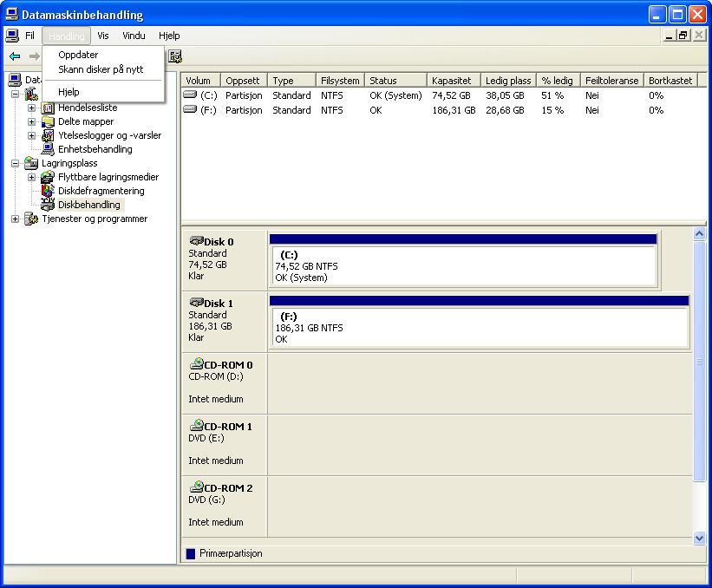This screenshot has height=588, width=712.
Task: Select the Diskdefragmentering tree item
Action: pos(101,191)
